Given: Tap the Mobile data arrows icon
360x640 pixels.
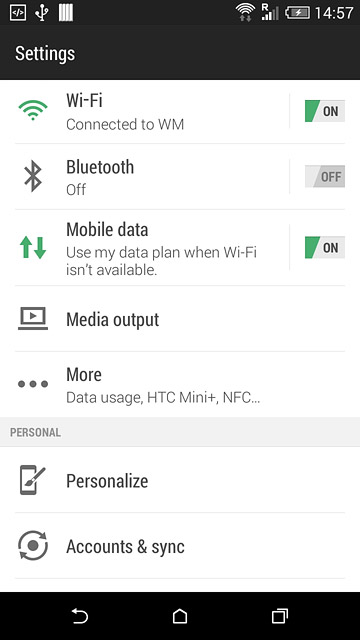Looking at the screenshot, I should pos(33,247).
